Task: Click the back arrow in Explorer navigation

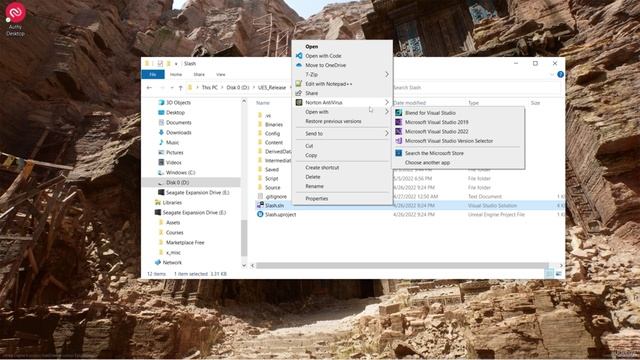Action: 149,88
